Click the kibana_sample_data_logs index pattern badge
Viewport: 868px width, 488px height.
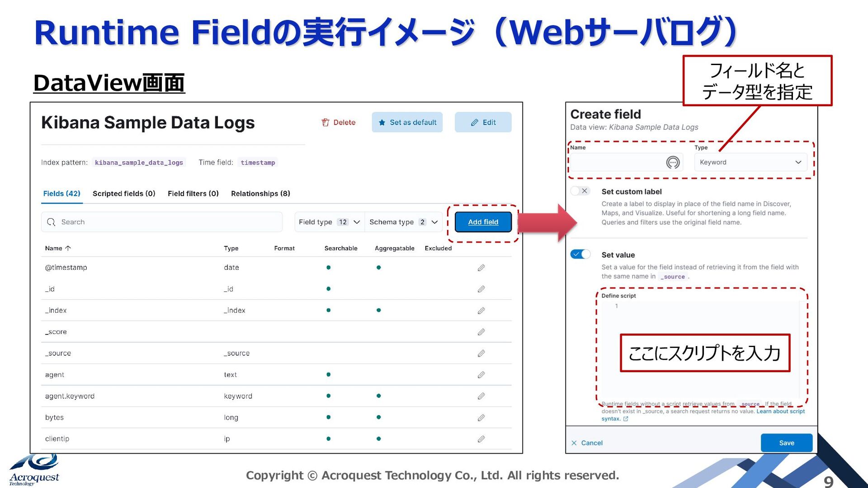tap(139, 162)
